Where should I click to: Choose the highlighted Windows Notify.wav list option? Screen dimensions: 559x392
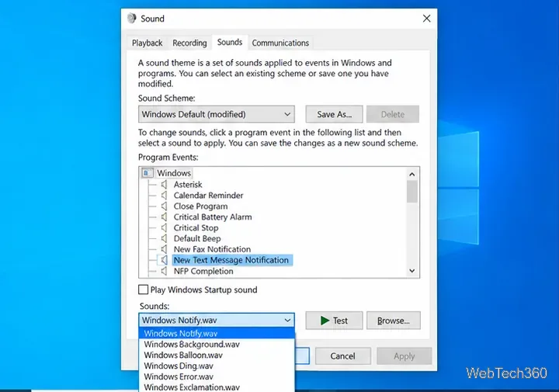[217, 334]
